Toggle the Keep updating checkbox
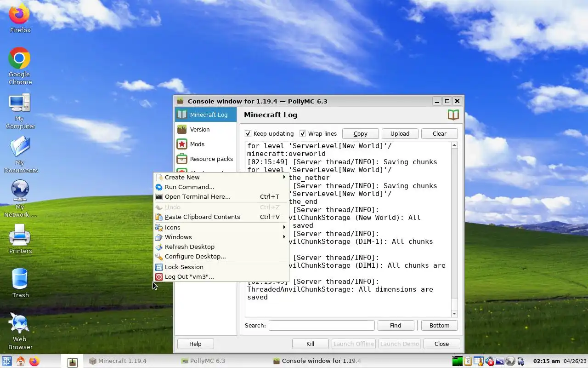 248,133
